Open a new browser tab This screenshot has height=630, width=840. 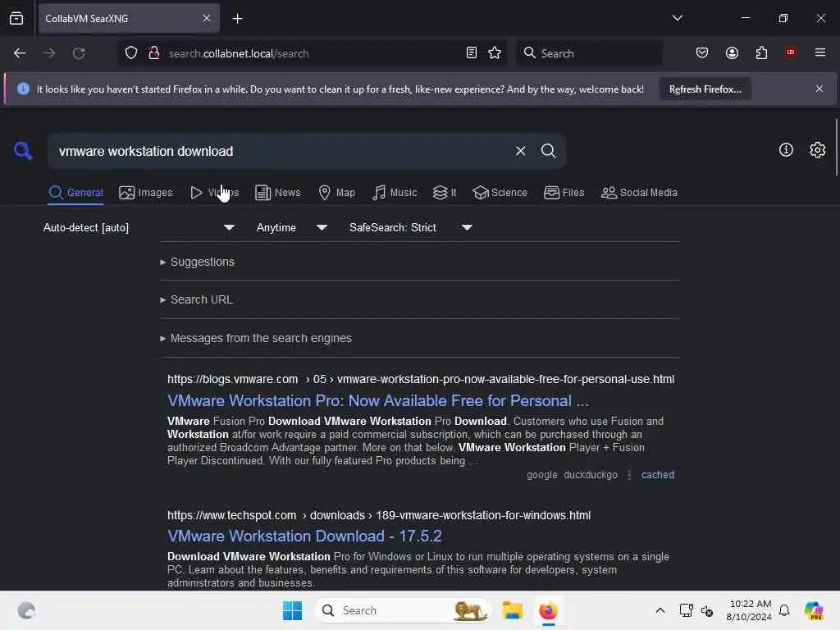pyautogui.click(x=237, y=19)
